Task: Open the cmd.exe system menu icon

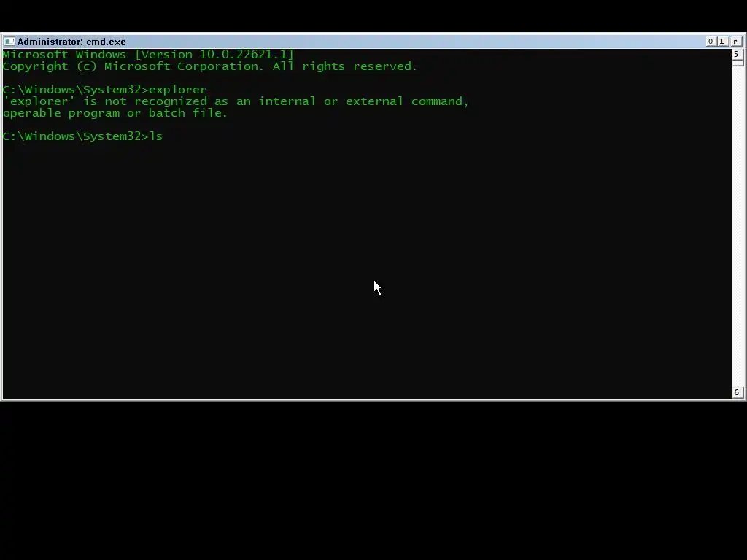Action: (x=9, y=42)
